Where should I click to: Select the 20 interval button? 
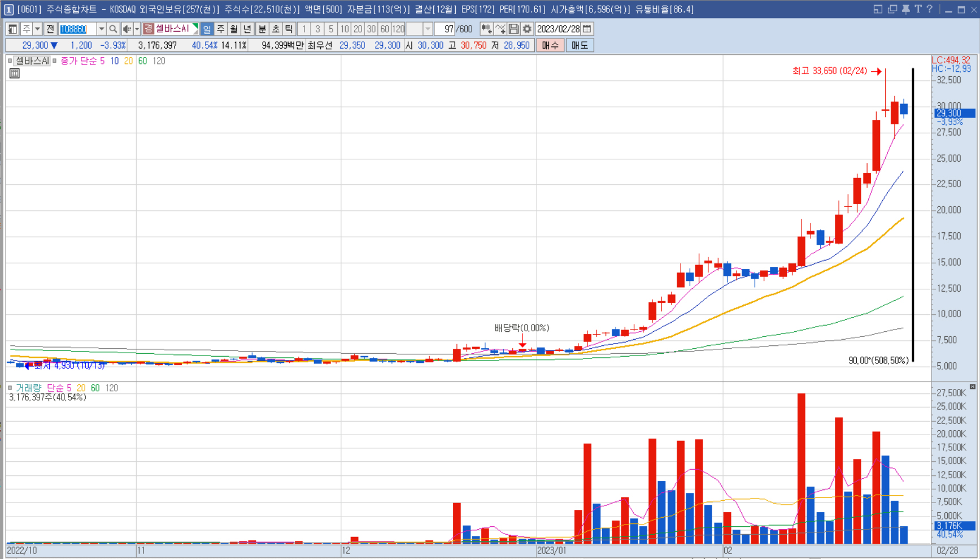pos(358,29)
